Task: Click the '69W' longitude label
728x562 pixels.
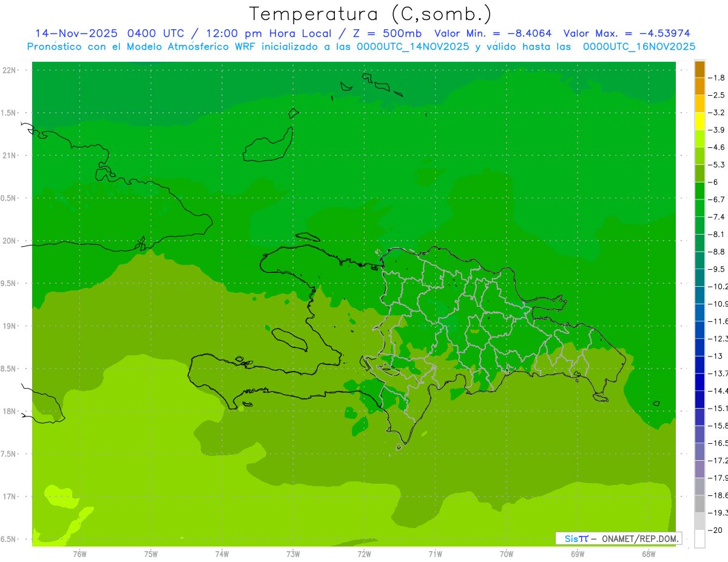Action: coord(578,554)
